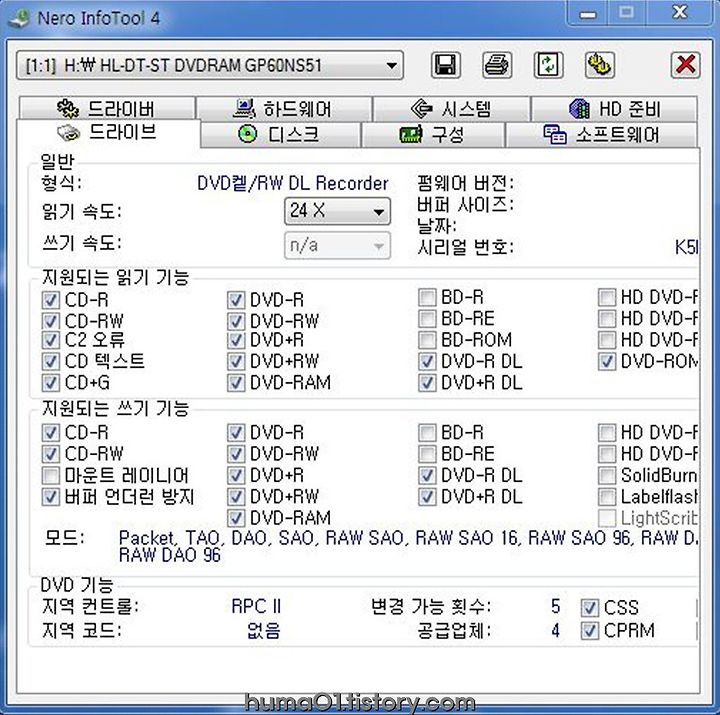Toggle the CPRM checkbox
The image size is (720, 715).
(x=590, y=631)
